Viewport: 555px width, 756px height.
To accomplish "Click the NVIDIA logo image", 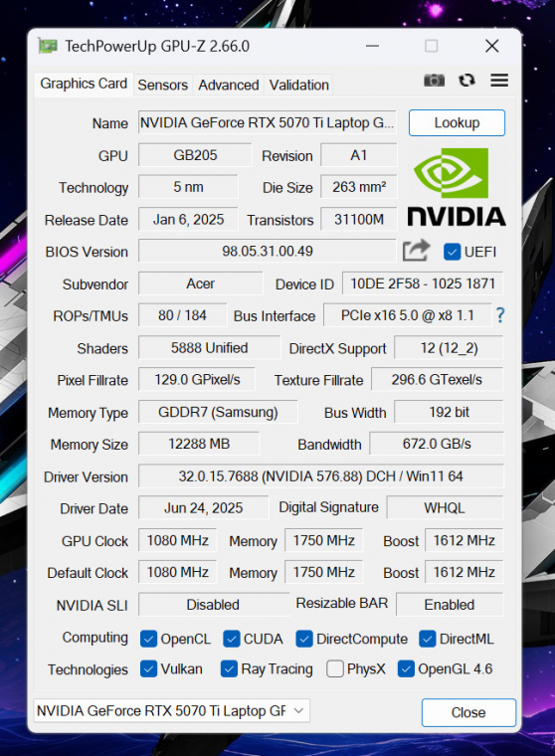I will [457, 187].
